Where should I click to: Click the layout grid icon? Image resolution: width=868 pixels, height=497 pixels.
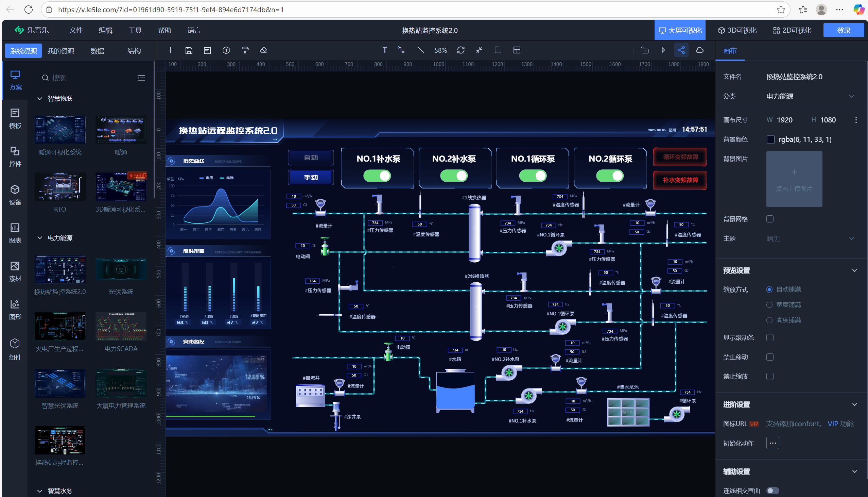point(517,50)
